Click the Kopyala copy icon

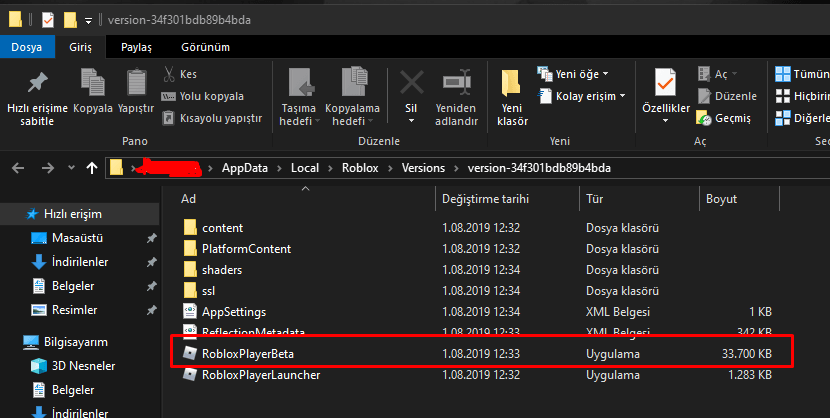tap(93, 83)
